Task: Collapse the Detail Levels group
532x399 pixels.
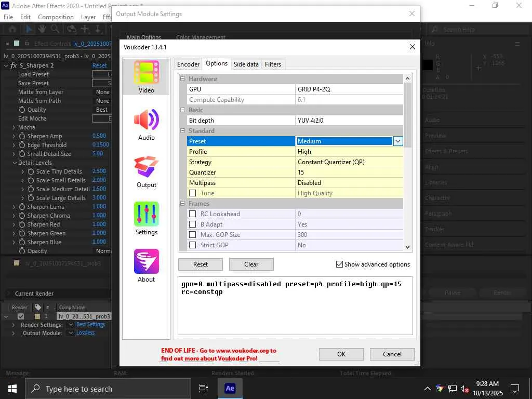Action: 15,163
